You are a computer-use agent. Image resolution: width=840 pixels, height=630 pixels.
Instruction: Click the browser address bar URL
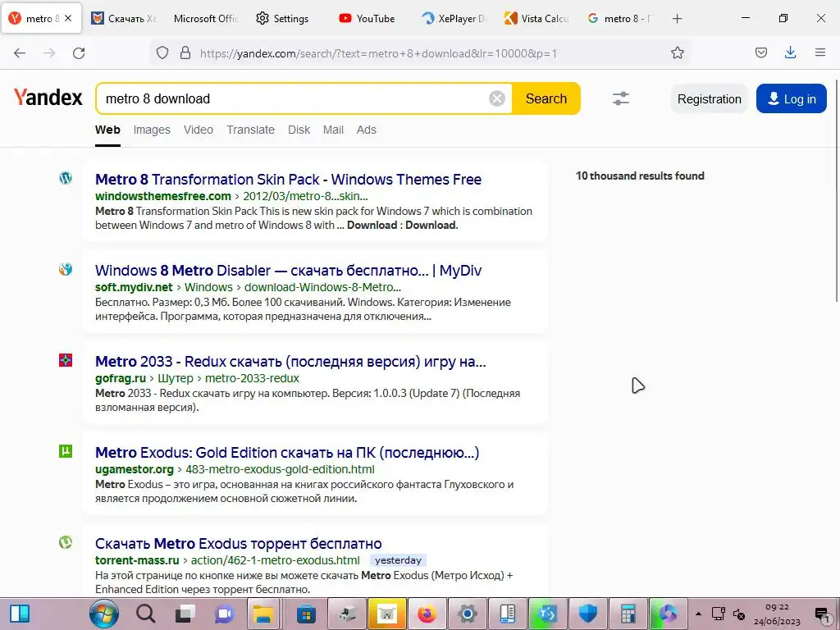point(378,53)
